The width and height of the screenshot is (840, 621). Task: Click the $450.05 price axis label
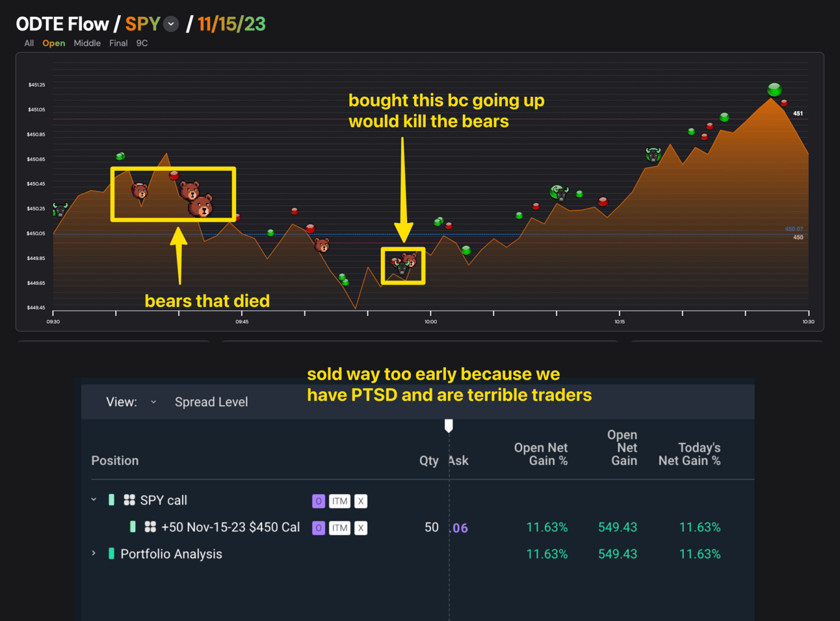36,233
